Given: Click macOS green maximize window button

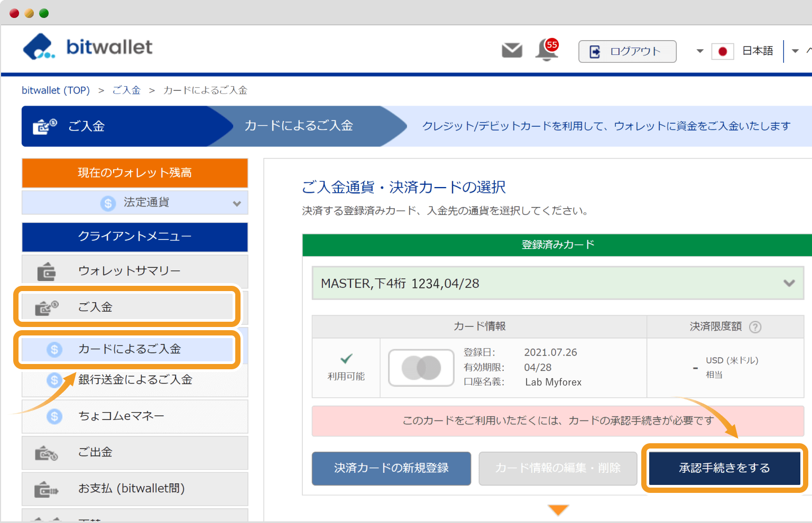Looking at the screenshot, I should click(x=44, y=13).
